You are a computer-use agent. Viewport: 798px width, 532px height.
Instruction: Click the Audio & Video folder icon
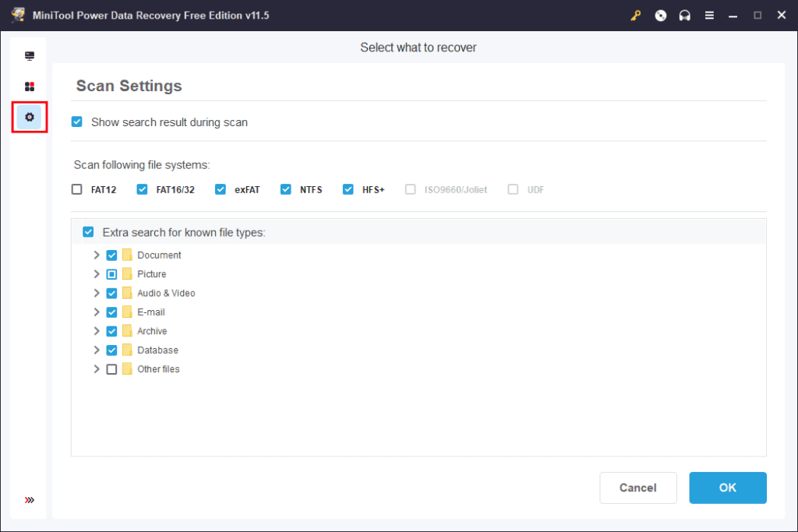click(127, 293)
